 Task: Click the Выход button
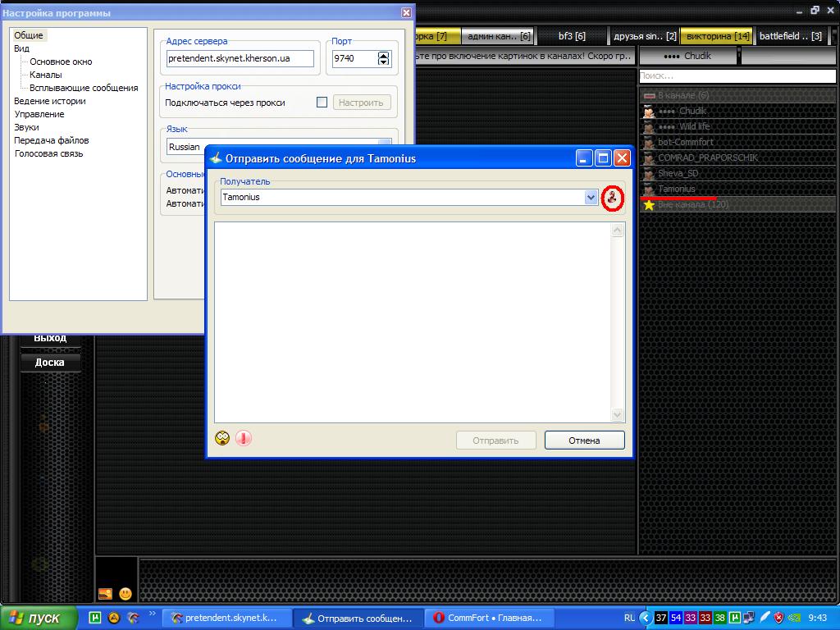tap(50, 338)
